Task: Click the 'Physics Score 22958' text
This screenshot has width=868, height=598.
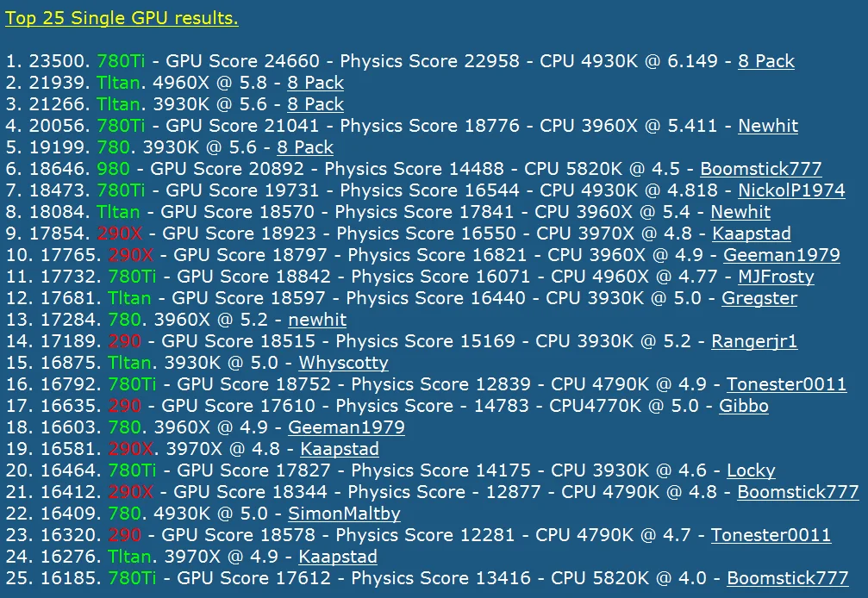Action: [429, 61]
